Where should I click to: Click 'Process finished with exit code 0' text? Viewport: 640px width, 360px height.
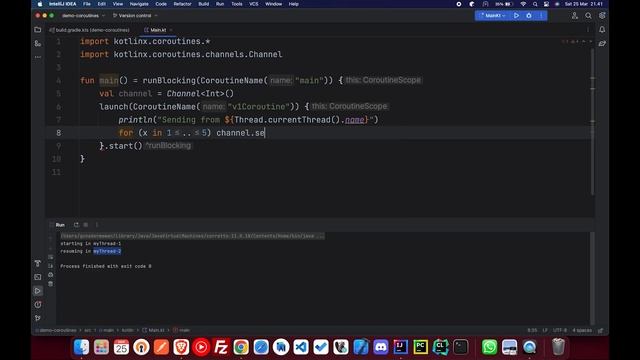[x=106, y=266]
